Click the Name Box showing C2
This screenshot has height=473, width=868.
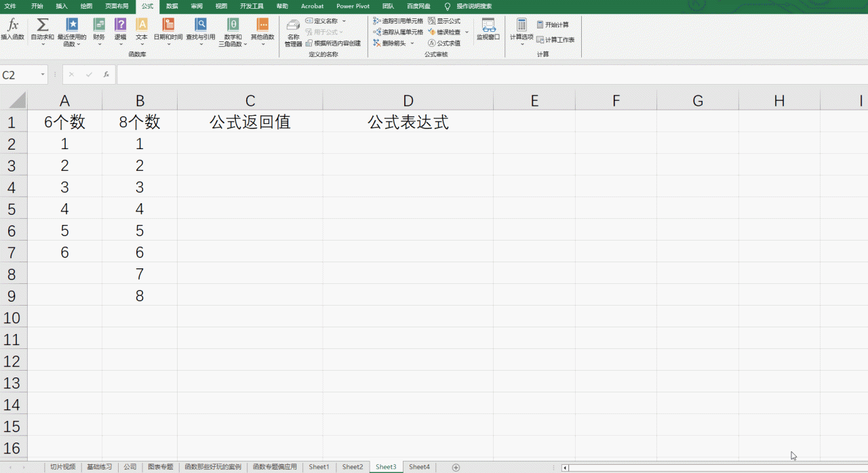19,75
